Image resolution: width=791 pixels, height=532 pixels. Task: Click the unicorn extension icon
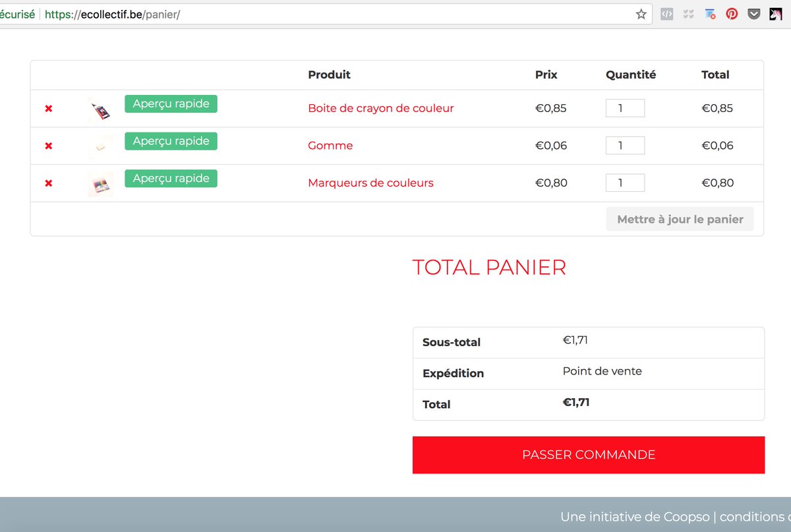point(776,13)
